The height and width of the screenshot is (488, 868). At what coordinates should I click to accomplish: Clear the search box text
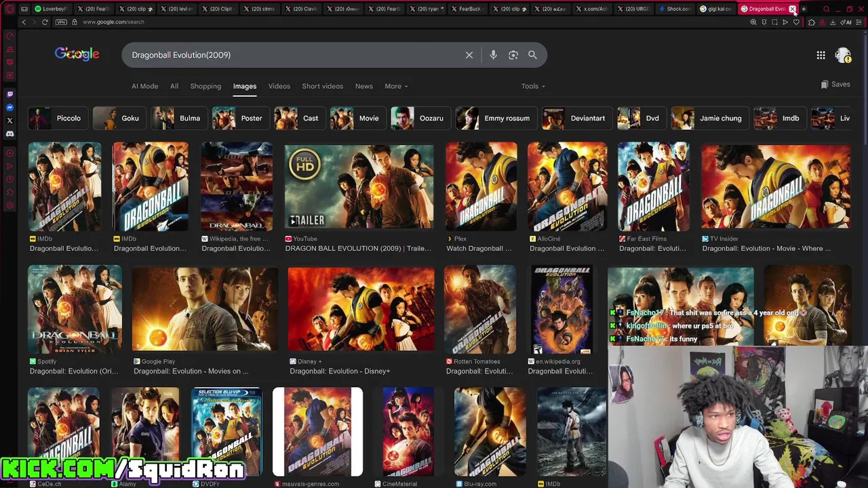469,55
